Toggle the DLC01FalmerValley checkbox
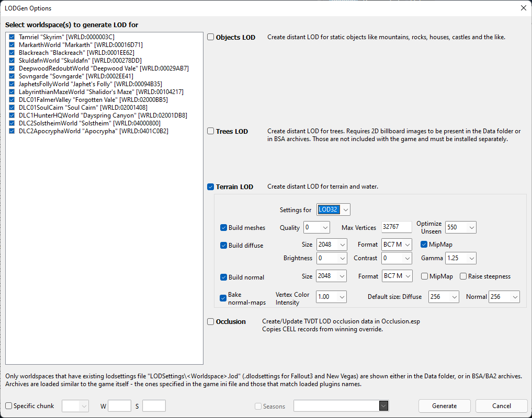This screenshot has width=532, height=418. coord(12,100)
